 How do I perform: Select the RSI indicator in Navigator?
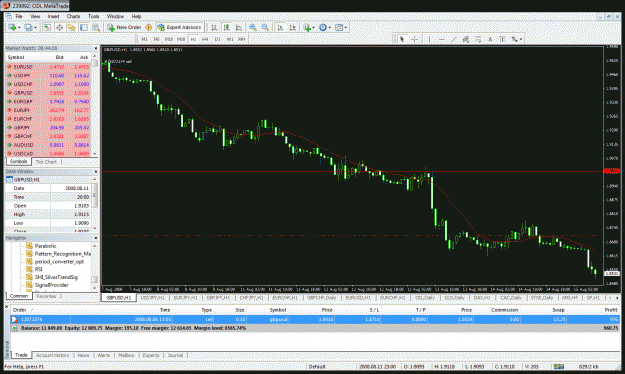pyautogui.click(x=38, y=269)
